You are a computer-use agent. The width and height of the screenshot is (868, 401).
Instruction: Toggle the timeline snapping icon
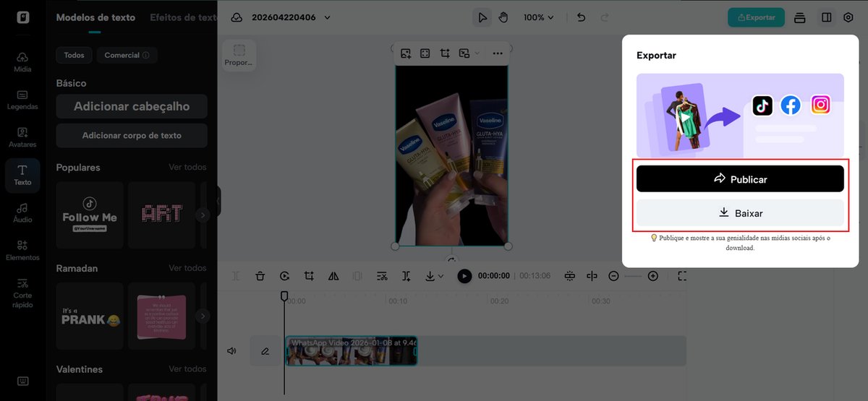[570, 276]
